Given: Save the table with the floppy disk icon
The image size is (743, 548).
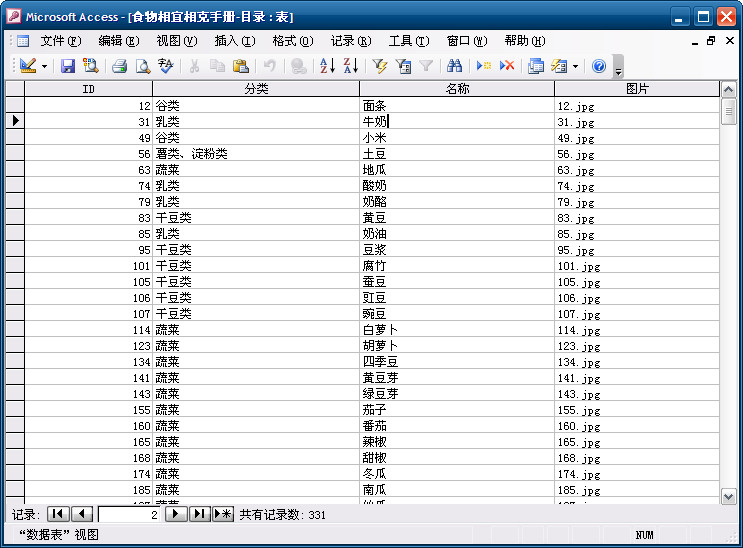Looking at the screenshot, I should (x=68, y=66).
